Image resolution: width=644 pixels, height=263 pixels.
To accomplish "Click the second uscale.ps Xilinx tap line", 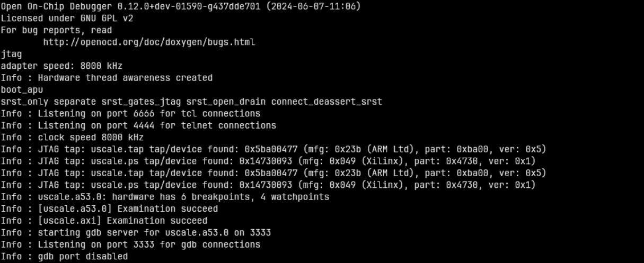I will point(268,185).
